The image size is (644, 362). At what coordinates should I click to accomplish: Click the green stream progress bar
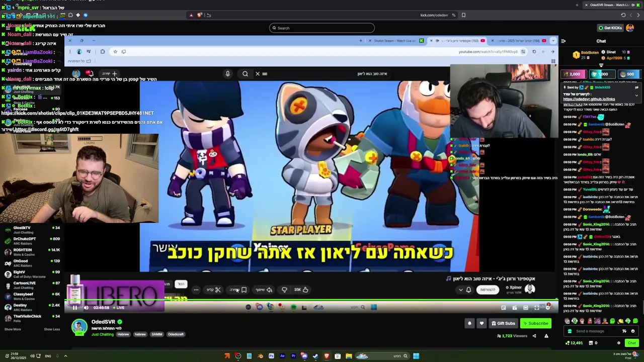pyautogui.click(x=312, y=300)
